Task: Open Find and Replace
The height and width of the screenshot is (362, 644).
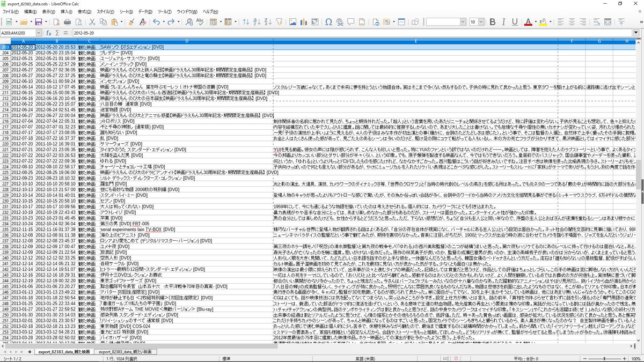Action: click(189, 22)
